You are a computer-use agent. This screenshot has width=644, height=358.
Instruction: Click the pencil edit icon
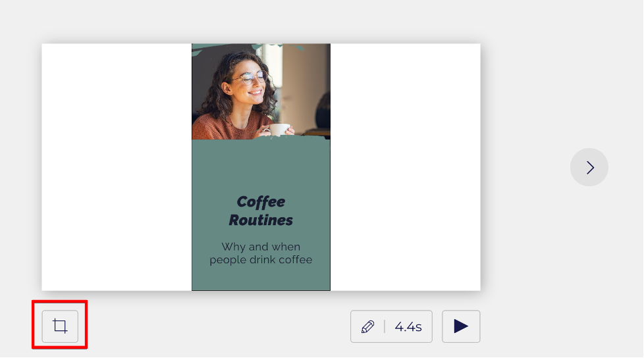coord(368,326)
